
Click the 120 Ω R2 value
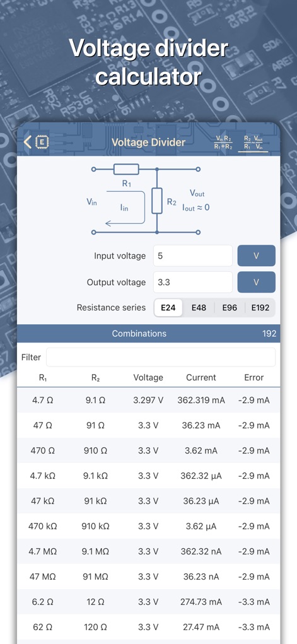coord(95,627)
